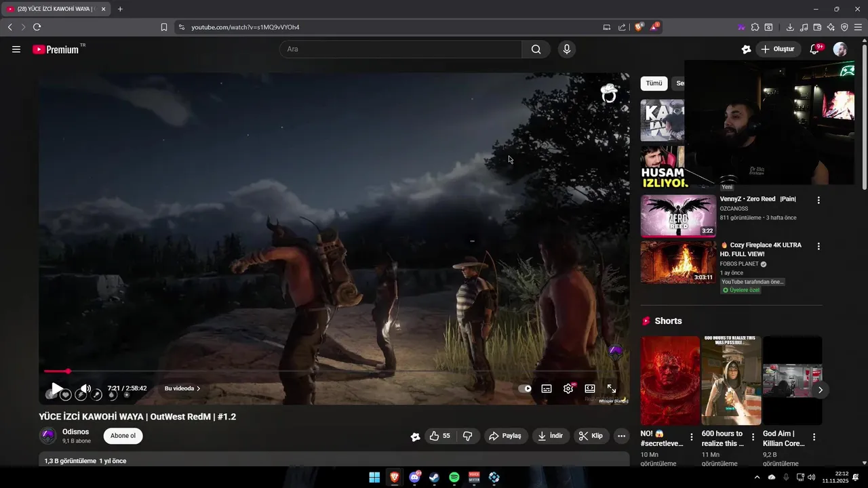This screenshot has height=488, width=868.
Task: Share this page from the address bar
Action: point(622,27)
